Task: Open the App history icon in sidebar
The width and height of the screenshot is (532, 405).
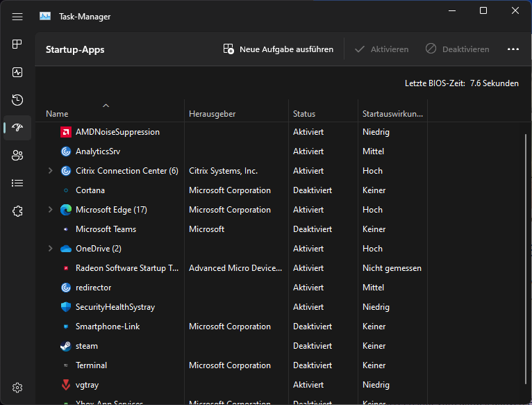Action: (x=17, y=100)
